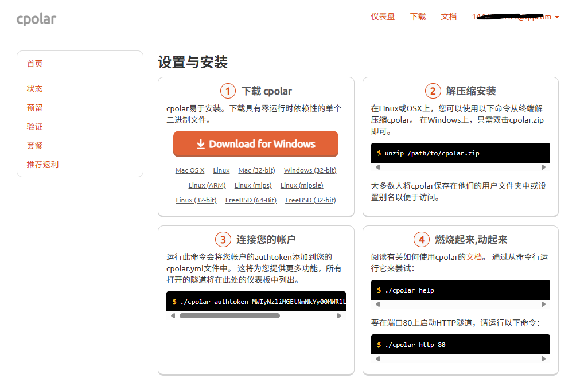Click the 解压缩安装 step heading
Screen dimensions: 588x390
(471, 91)
